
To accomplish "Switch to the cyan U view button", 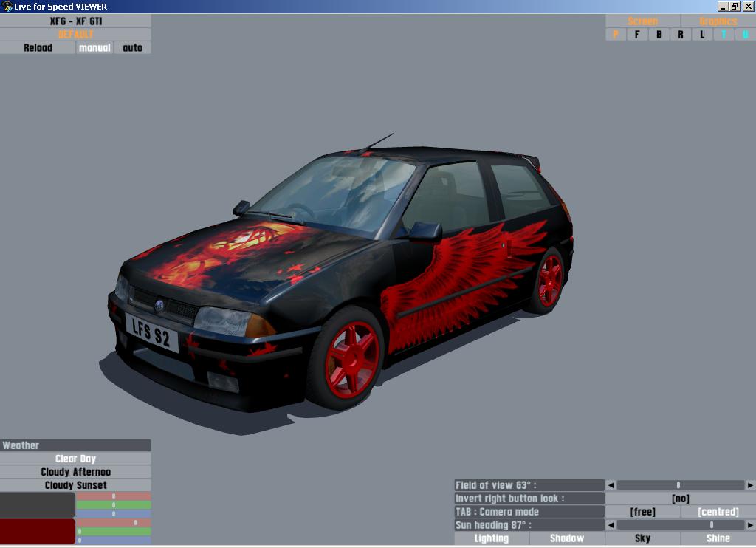I will click(x=746, y=34).
